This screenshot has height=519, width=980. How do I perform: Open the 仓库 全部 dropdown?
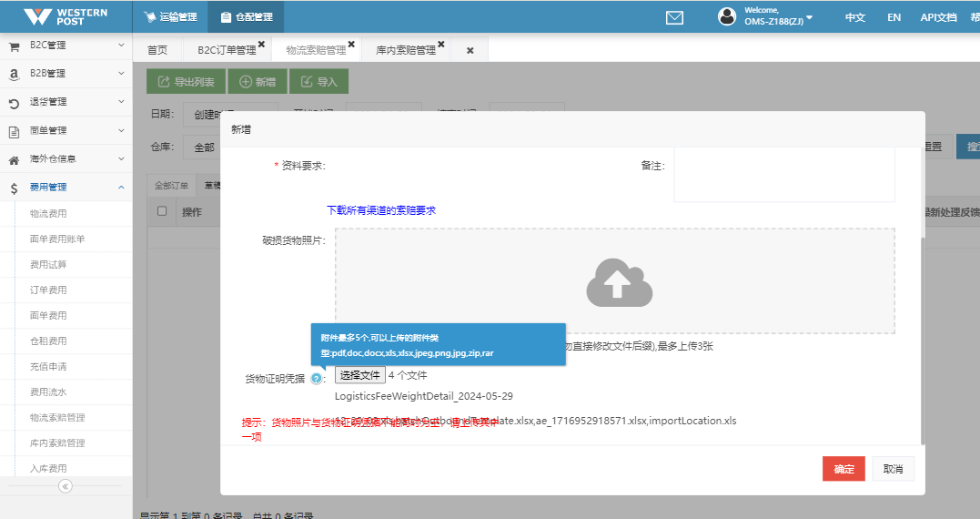[x=202, y=148]
